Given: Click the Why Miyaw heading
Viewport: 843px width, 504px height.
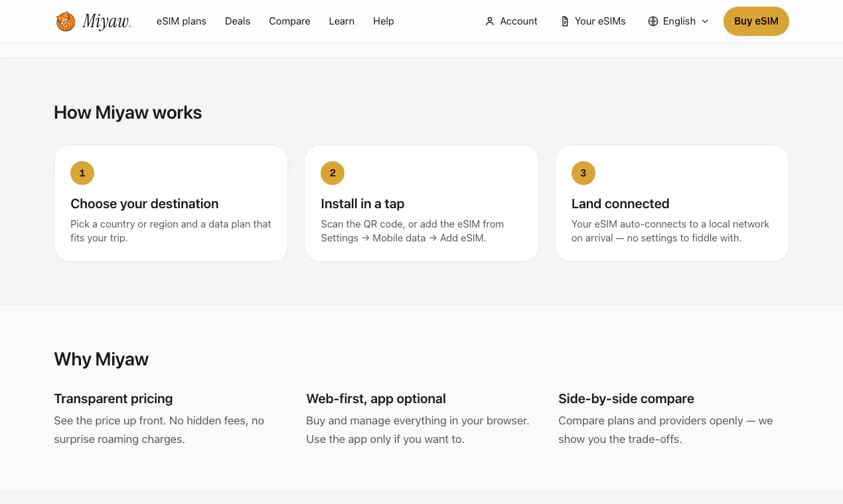Looking at the screenshot, I should click(102, 359).
